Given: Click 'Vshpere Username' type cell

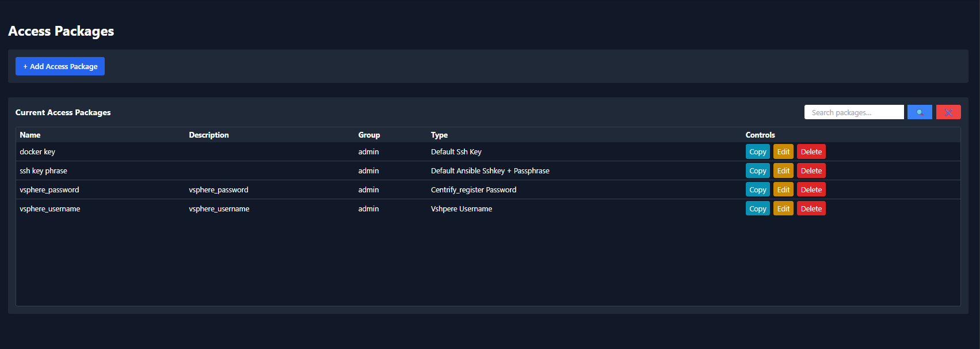Looking at the screenshot, I should [462, 208].
